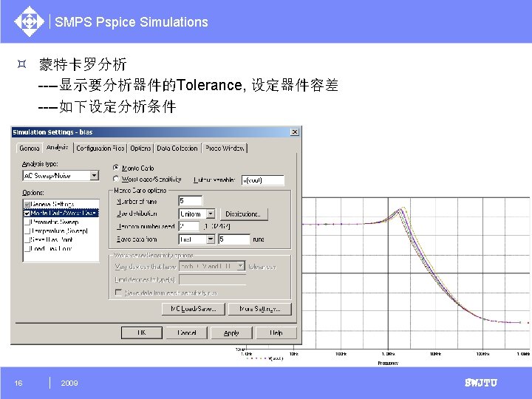Click the Save data runs count field
Image resolution: width=532 pixels, height=399 pixels.
pyautogui.click(x=234, y=239)
